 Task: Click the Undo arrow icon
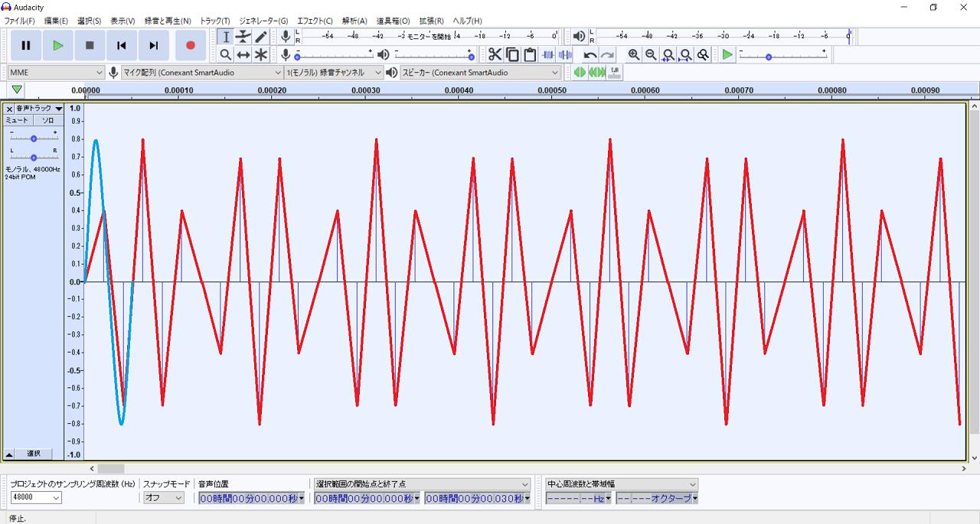[x=590, y=54]
